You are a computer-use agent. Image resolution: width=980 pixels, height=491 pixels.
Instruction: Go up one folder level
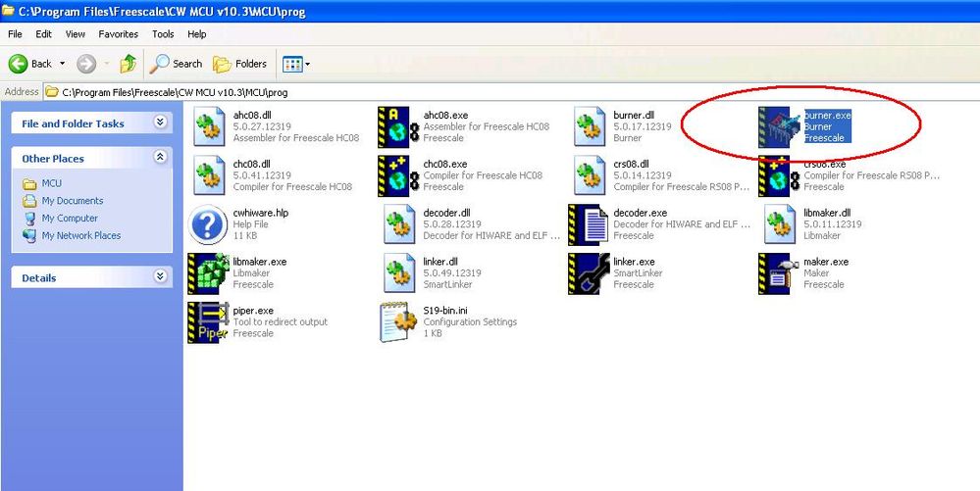coord(129,63)
